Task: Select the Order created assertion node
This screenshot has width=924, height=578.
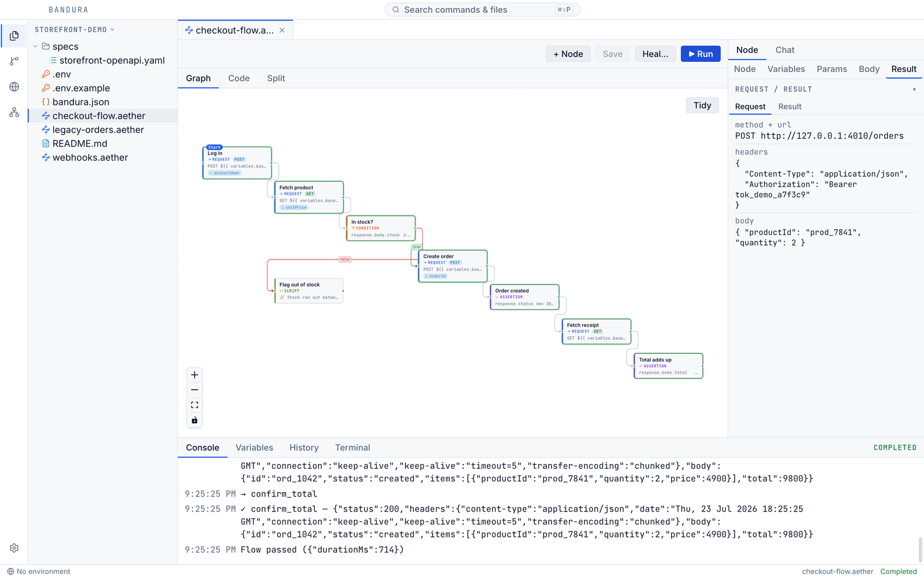Action: tap(524, 297)
